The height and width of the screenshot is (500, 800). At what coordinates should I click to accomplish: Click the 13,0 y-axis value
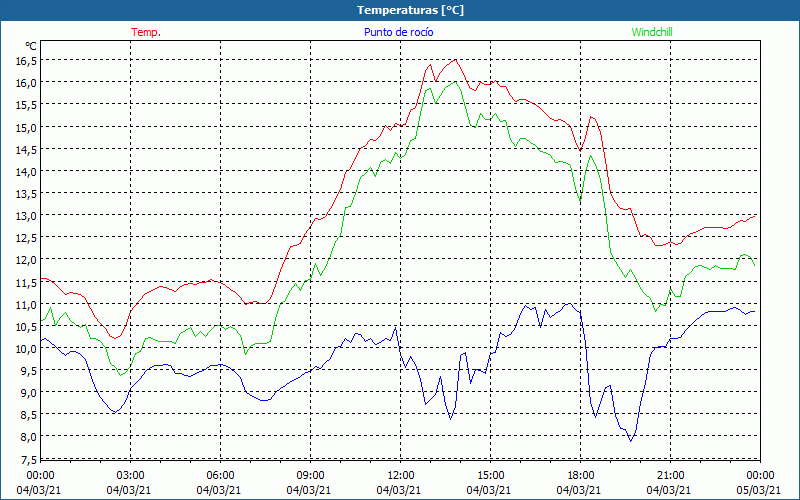pos(26,215)
